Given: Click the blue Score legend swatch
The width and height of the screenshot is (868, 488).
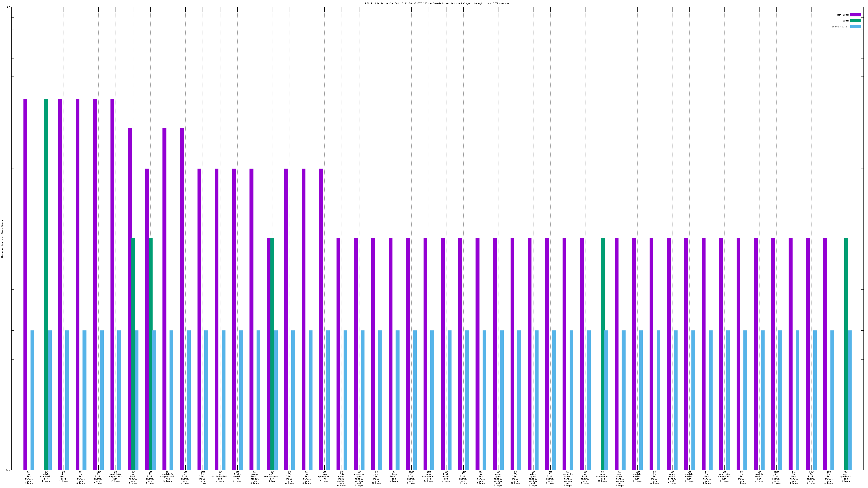Looking at the screenshot, I should (x=855, y=27).
